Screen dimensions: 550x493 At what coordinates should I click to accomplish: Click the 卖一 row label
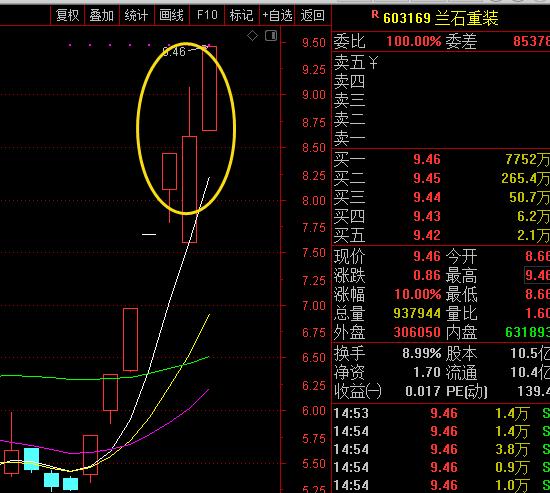(349, 138)
